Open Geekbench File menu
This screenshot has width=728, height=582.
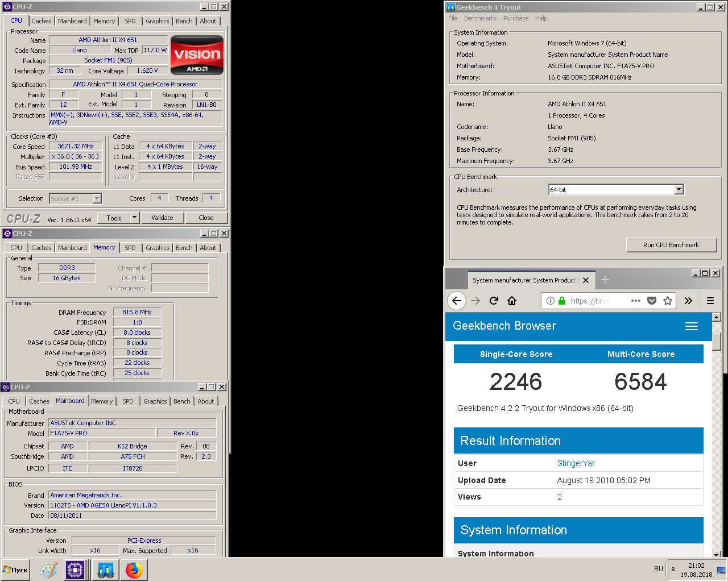click(x=453, y=18)
